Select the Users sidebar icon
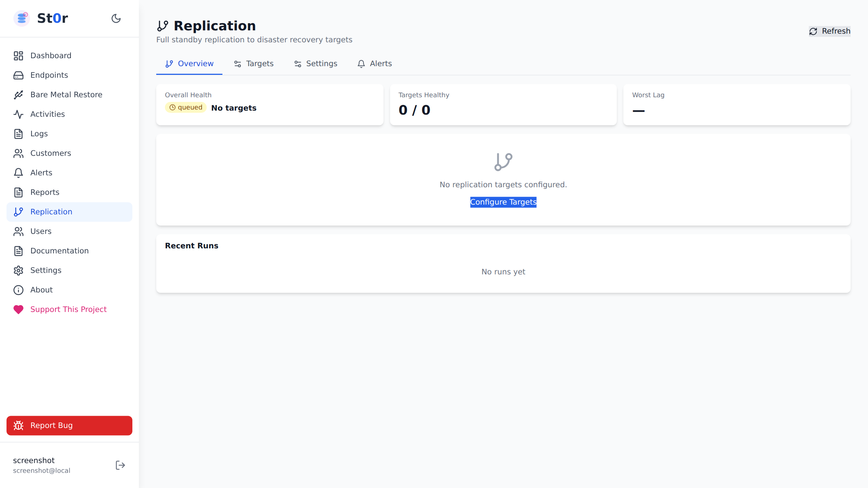Screen dimensions: 868x488 point(18,231)
